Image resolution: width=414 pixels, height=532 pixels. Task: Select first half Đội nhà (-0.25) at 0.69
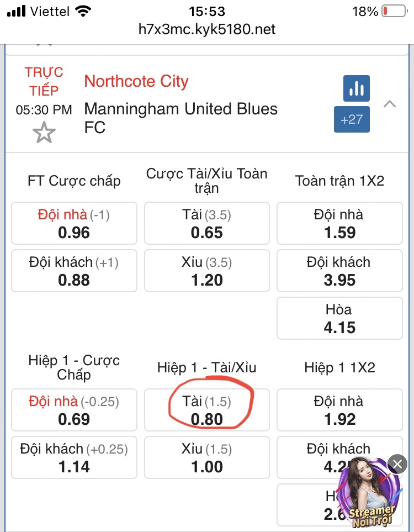(74, 410)
